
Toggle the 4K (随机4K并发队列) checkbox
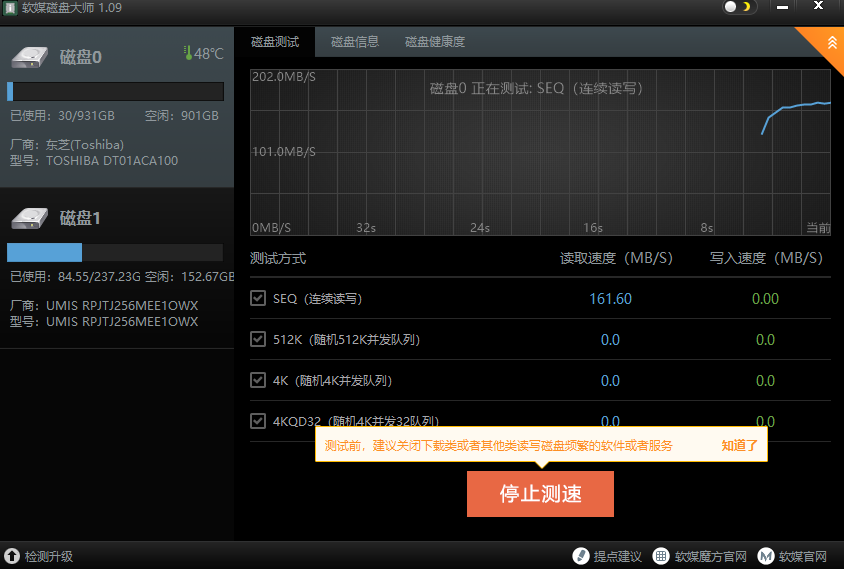(x=258, y=380)
